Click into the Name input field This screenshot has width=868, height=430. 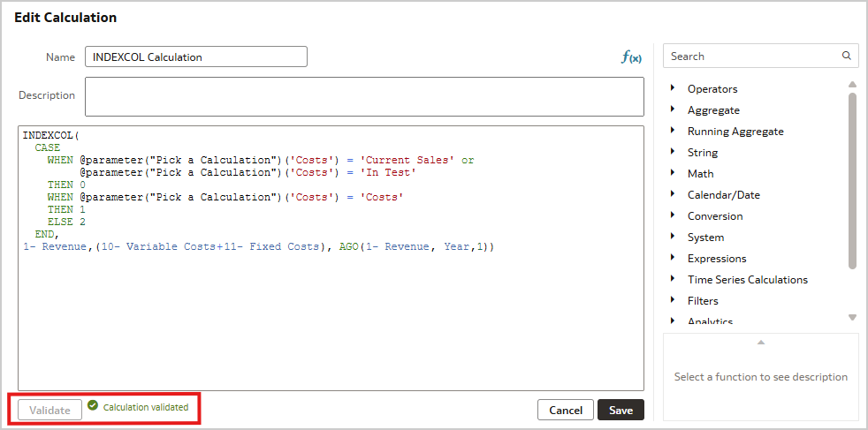(x=196, y=57)
